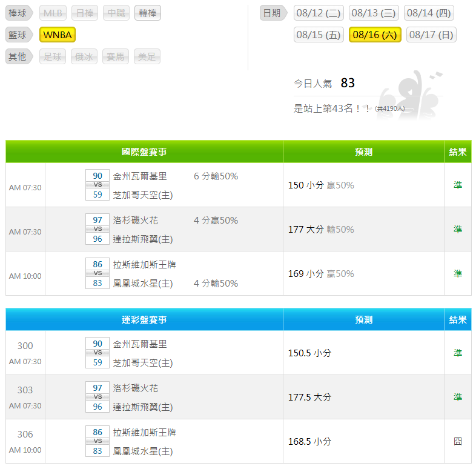
Task: Switch to date 08/12 (二)
Action: click(x=319, y=13)
